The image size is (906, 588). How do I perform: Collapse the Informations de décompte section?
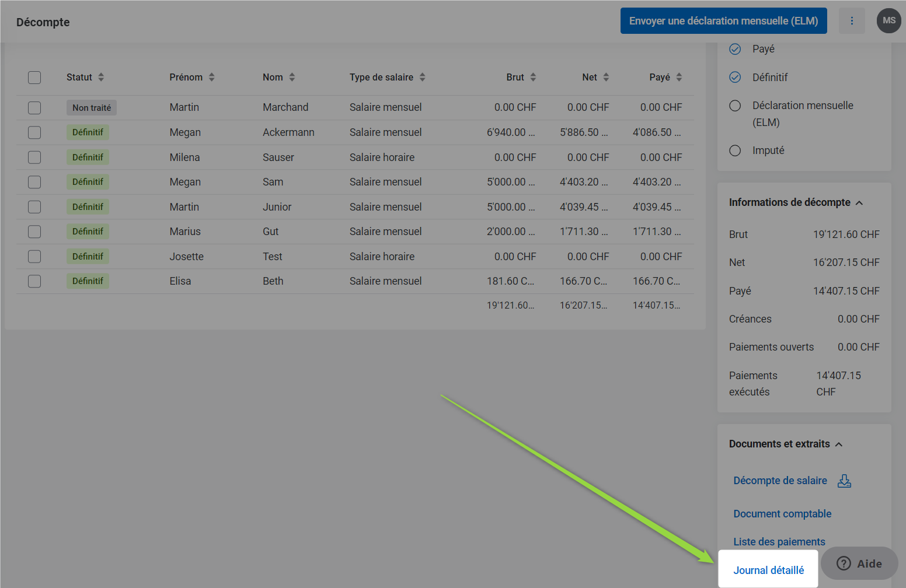coord(859,203)
